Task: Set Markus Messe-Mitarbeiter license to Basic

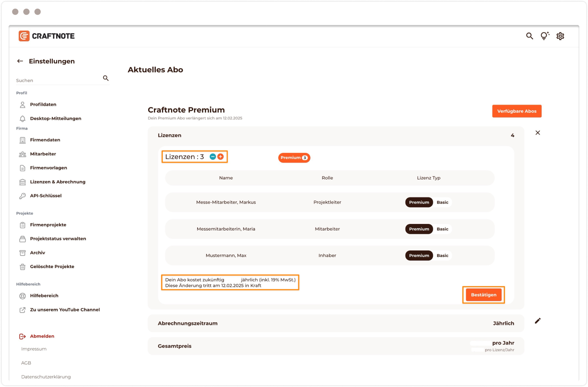Action: click(x=442, y=202)
